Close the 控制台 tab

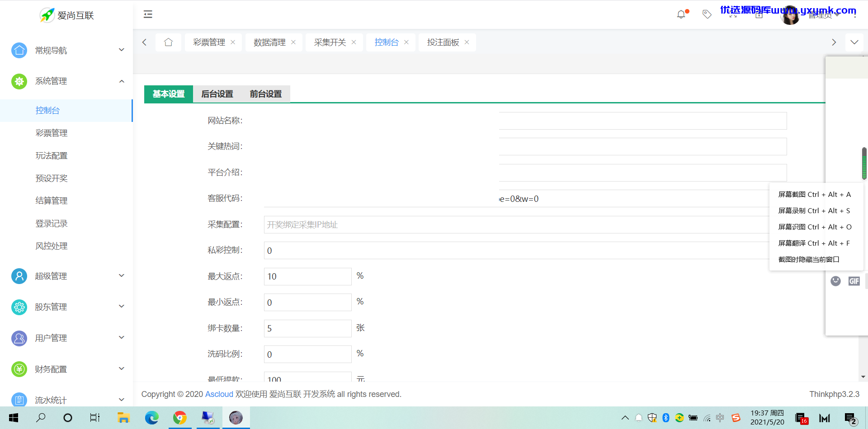tap(406, 42)
